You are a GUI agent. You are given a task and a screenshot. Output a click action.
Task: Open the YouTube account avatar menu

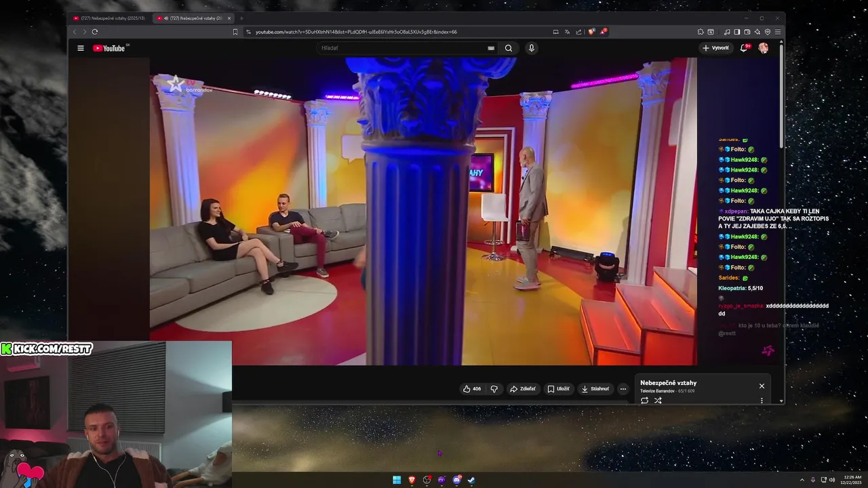[x=764, y=48]
